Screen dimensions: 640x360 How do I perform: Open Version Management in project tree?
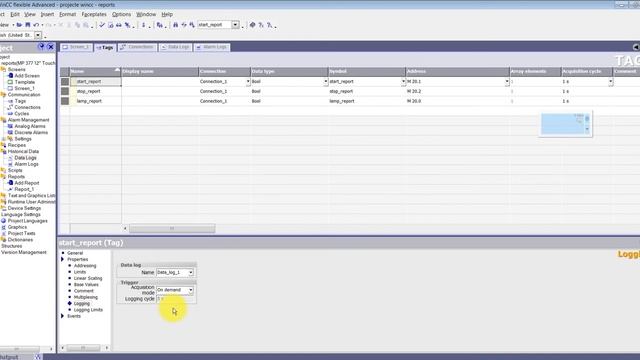[24, 252]
